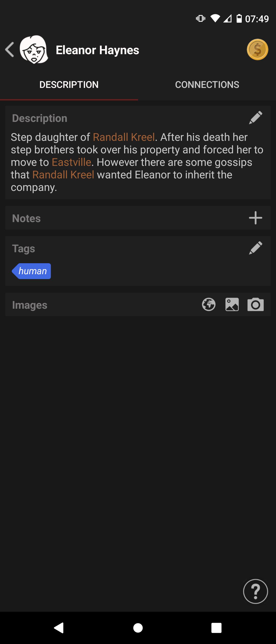Tap Eleanor Haynes character avatar
The height and width of the screenshot is (644, 276).
pos(34,50)
